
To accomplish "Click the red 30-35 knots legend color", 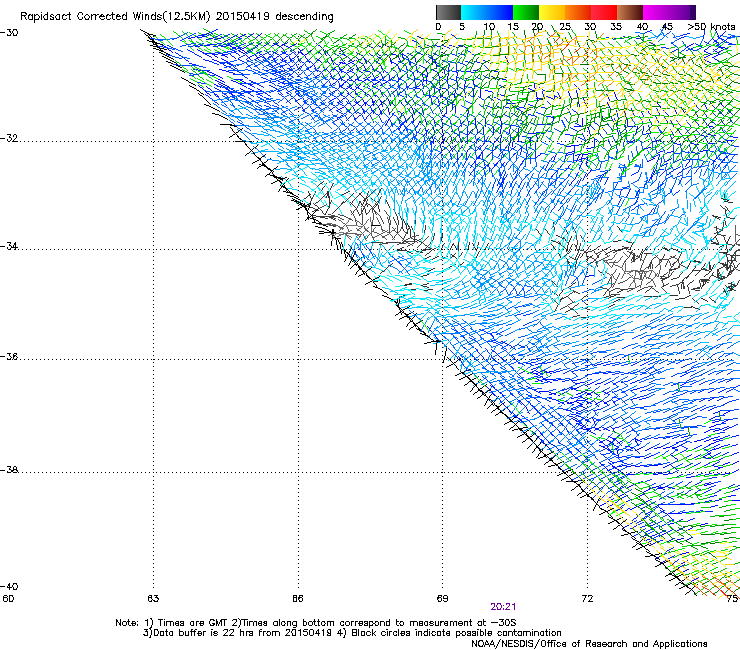I will pos(604,12).
